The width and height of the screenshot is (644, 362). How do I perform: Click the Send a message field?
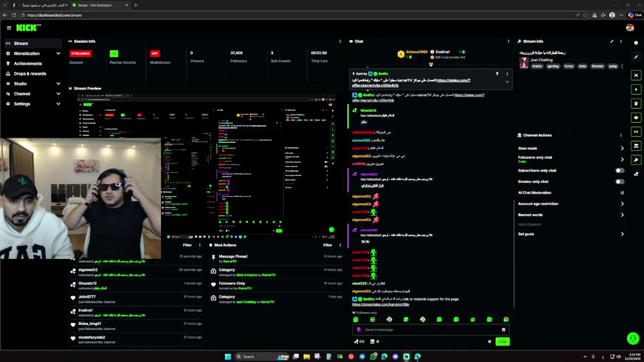pos(431,330)
